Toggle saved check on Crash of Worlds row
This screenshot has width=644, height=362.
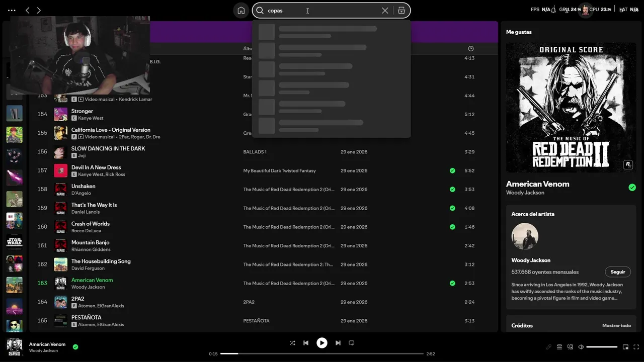point(452,227)
